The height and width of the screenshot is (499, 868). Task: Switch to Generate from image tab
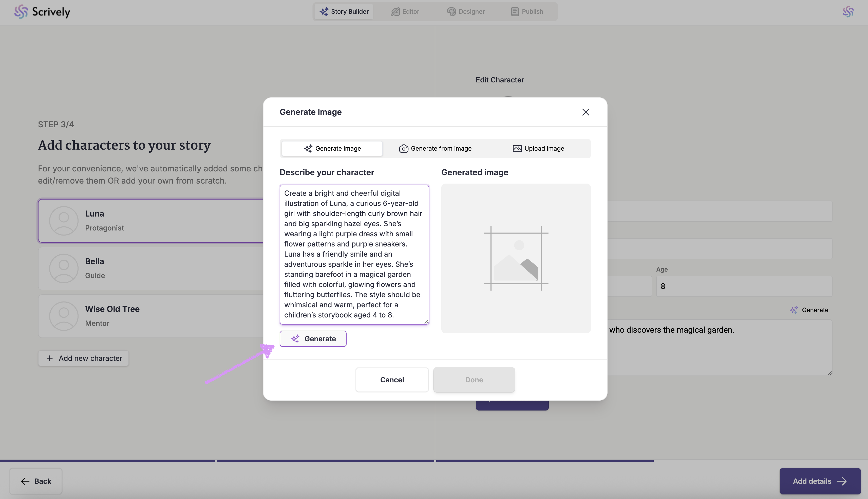(435, 148)
